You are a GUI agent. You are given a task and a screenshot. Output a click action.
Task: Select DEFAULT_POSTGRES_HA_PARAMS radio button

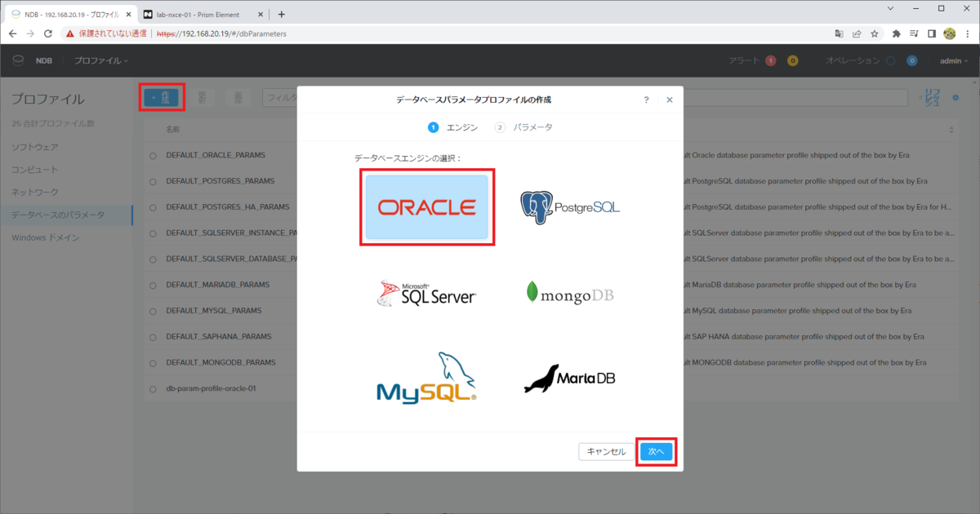pyautogui.click(x=153, y=206)
